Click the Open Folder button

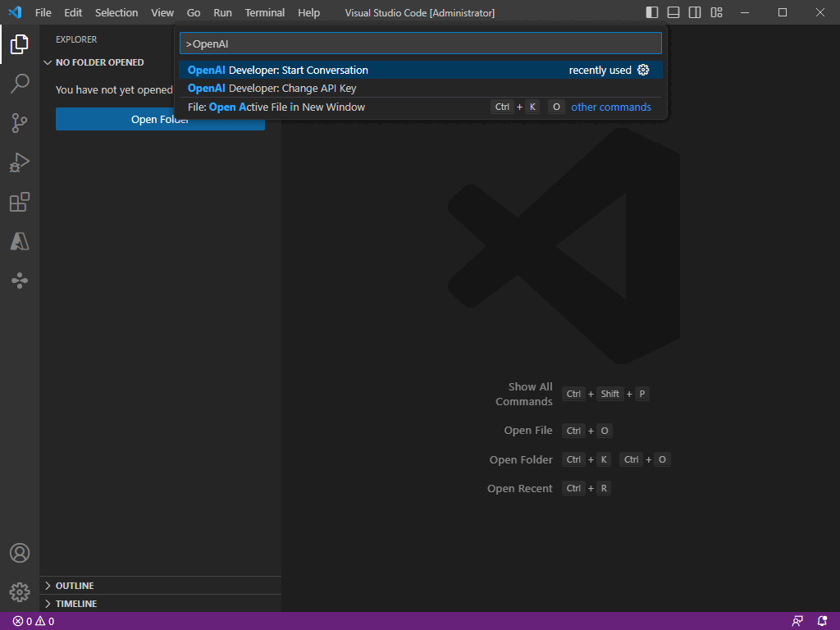(160, 119)
